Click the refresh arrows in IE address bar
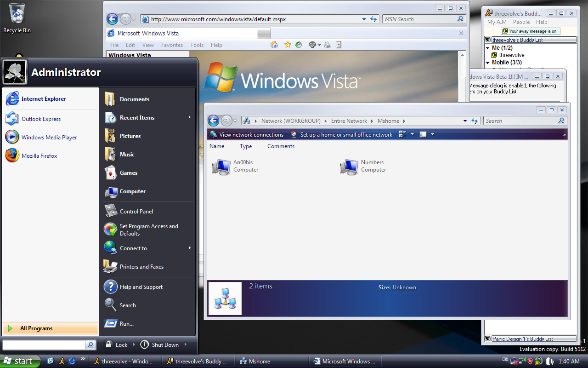The image size is (588, 368). [373, 19]
